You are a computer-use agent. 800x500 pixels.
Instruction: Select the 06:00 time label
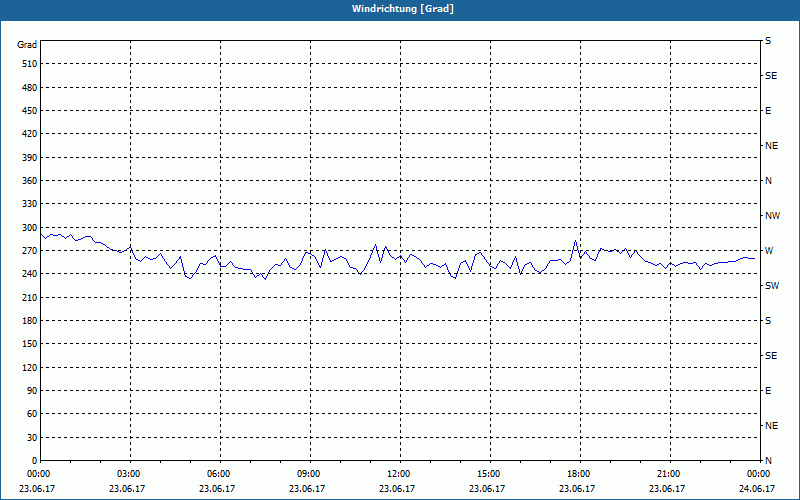[218, 474]
